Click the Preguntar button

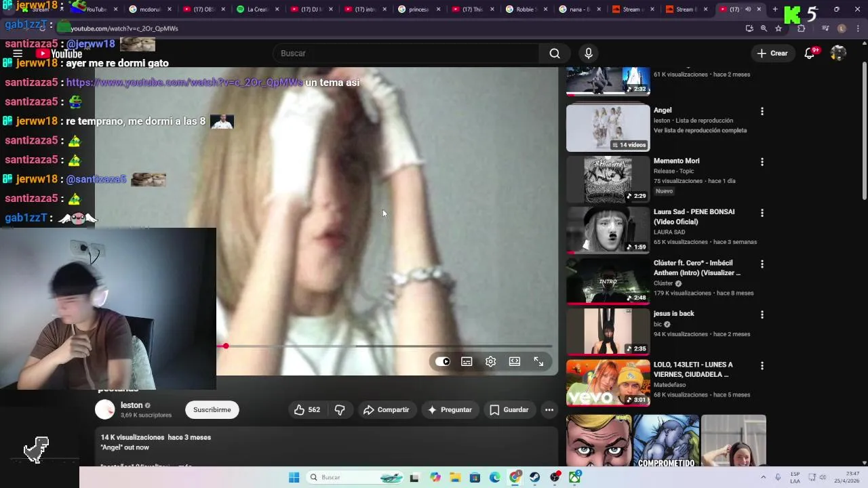450,409
